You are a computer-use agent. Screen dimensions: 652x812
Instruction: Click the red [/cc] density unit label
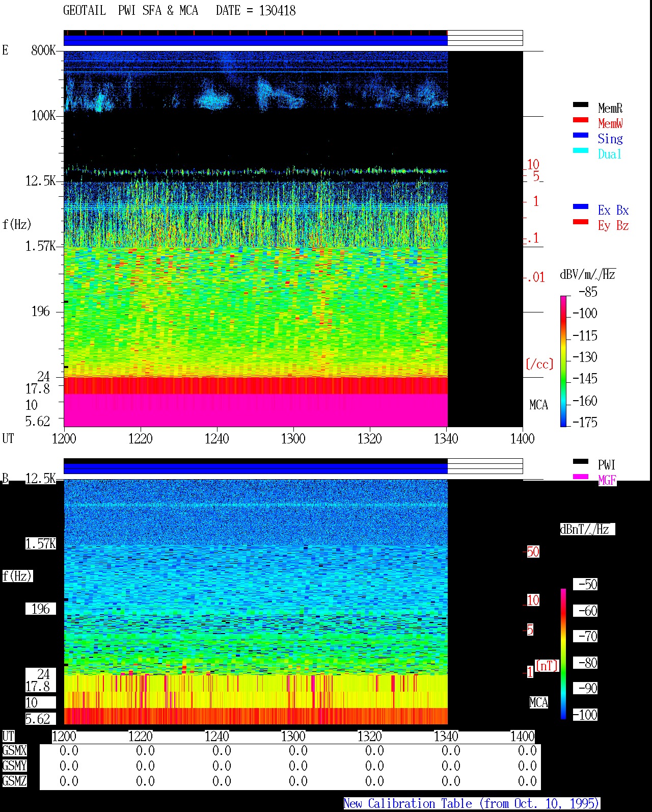pyautogui.click(x=539, y=364)
